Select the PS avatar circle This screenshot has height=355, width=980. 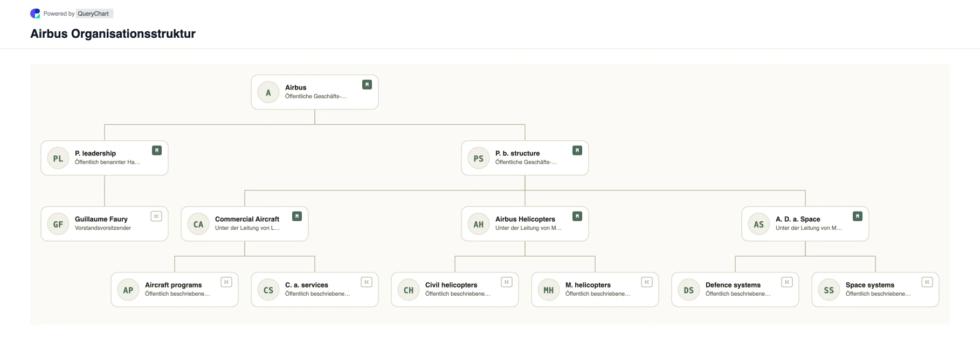479,159
